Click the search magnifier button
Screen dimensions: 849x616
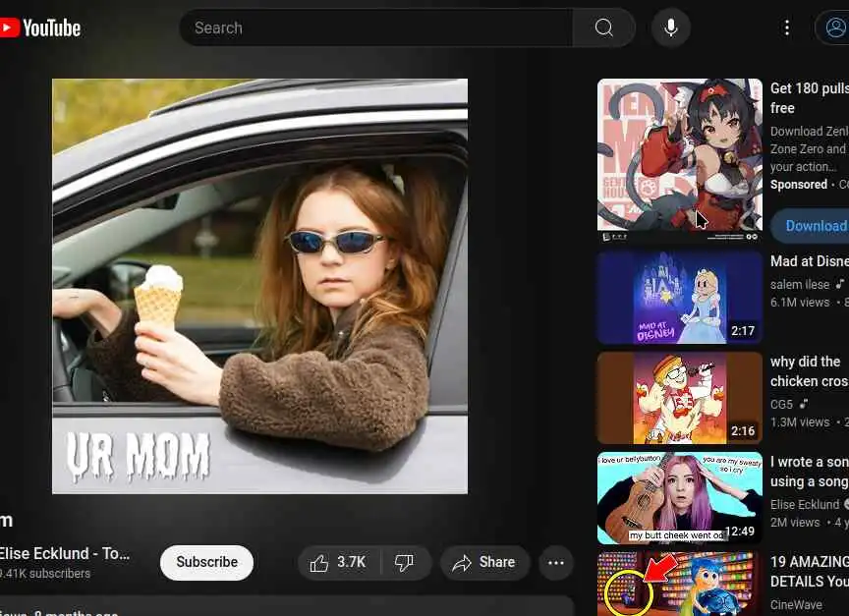coord(603,28)
